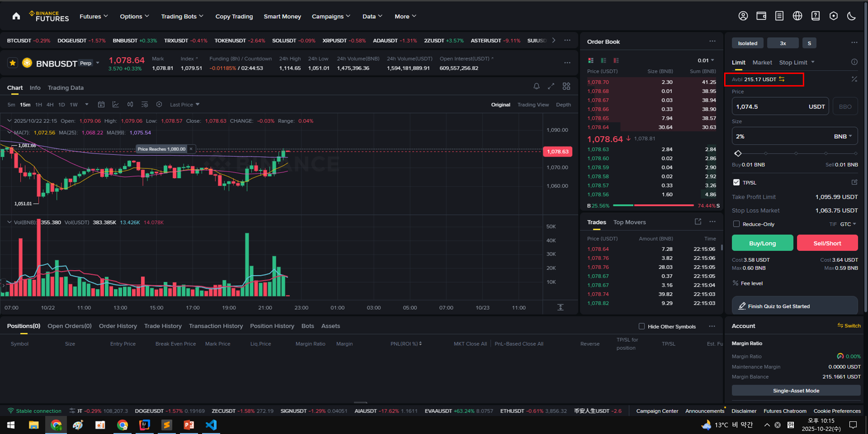Open the orders list icon in header
Viewport: 868px width, 434px height.
tap(779, 16)
